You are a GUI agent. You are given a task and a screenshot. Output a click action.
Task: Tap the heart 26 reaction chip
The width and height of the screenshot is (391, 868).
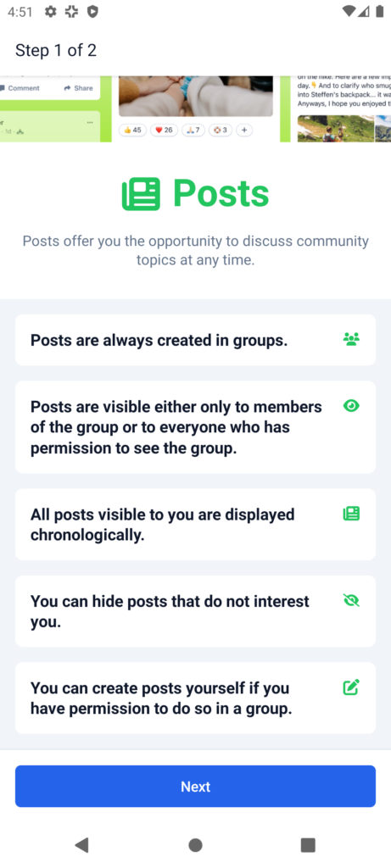click(x=164, y=130)
